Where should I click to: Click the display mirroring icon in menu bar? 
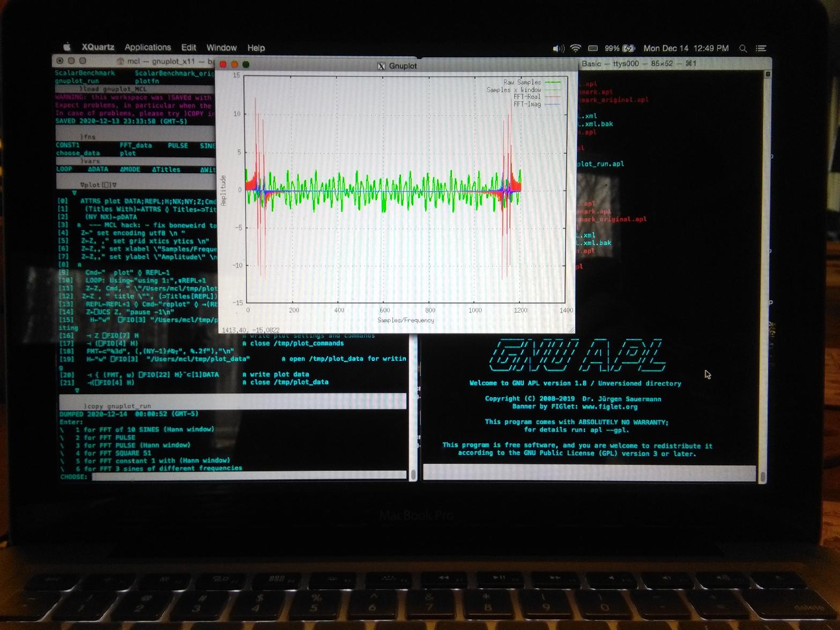593,48
